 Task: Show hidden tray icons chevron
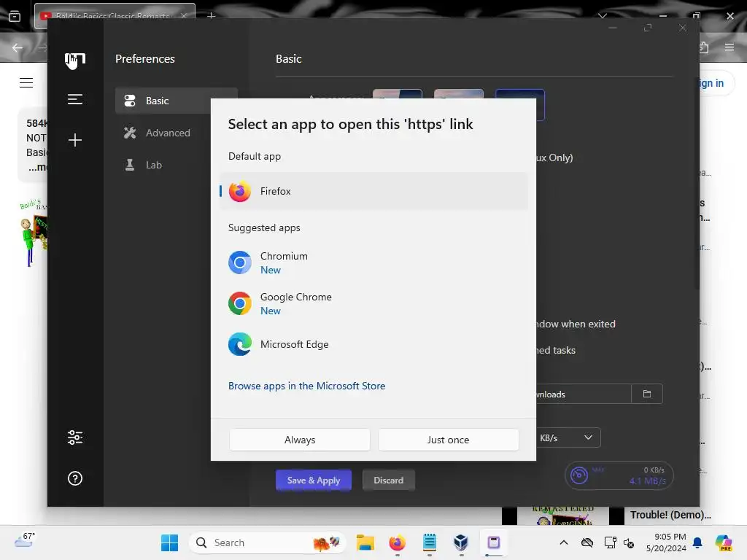coord(564,542)
